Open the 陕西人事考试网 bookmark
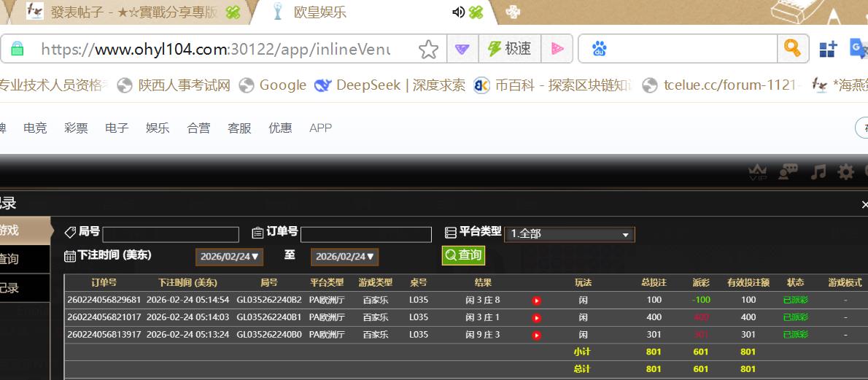The width and height of the screenshot is (868, 380). [174, 85]
